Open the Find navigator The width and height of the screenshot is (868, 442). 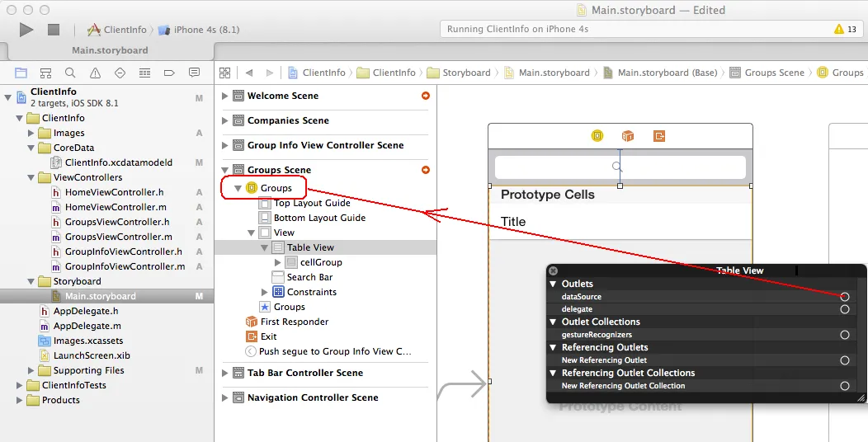[x=70, y=73]
